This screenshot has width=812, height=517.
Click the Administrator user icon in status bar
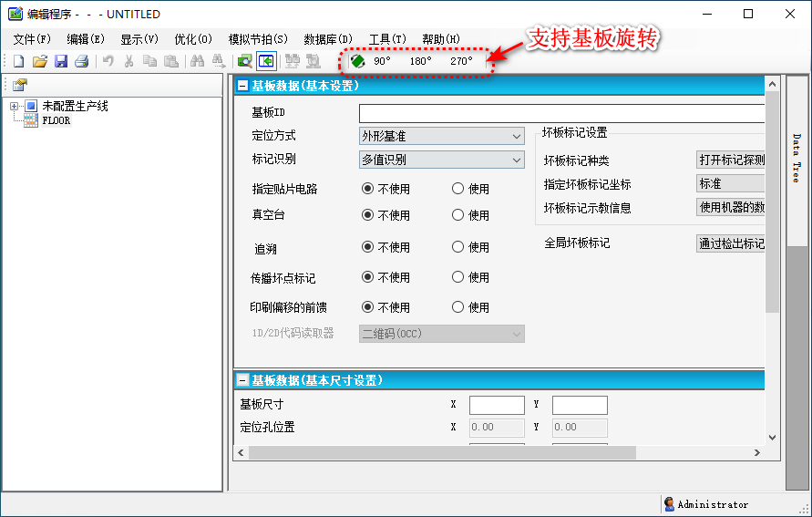(669, 504)
